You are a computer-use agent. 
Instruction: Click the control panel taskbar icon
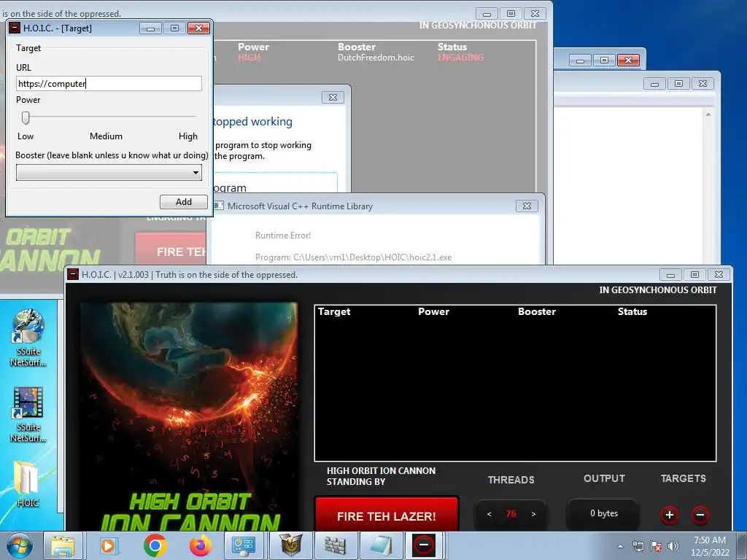pos(243,545)
